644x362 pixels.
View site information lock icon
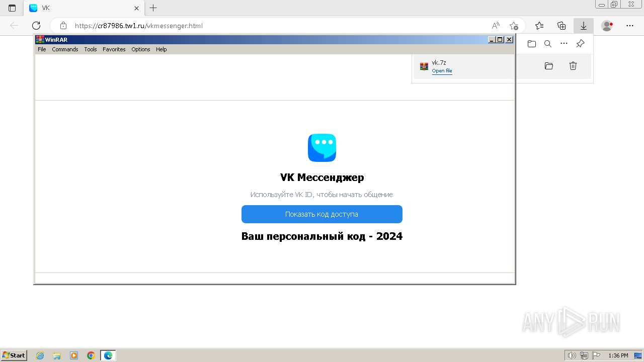pos(63,26)
